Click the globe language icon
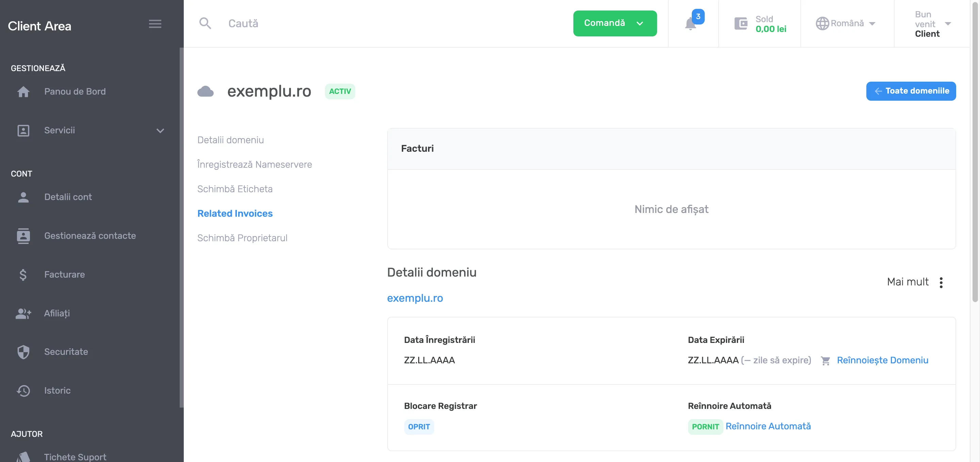Image resolution: width=980 pixels, height=462 pixels. 822,23
